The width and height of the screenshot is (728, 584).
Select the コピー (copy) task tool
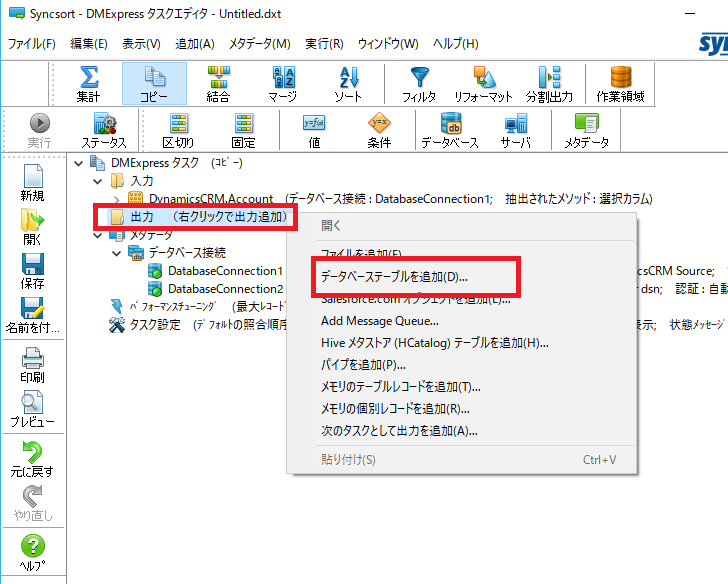(x=154, y=84)
